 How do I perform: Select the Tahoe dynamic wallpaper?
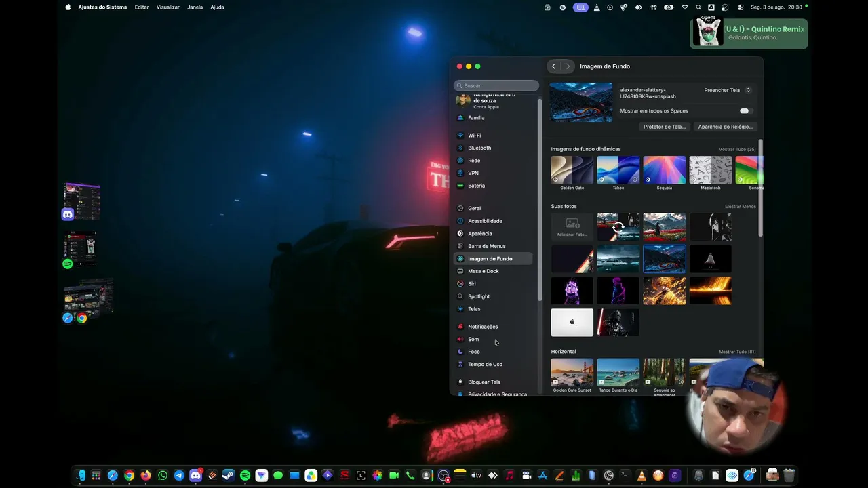pyautogui.click(x=618, y=170)
